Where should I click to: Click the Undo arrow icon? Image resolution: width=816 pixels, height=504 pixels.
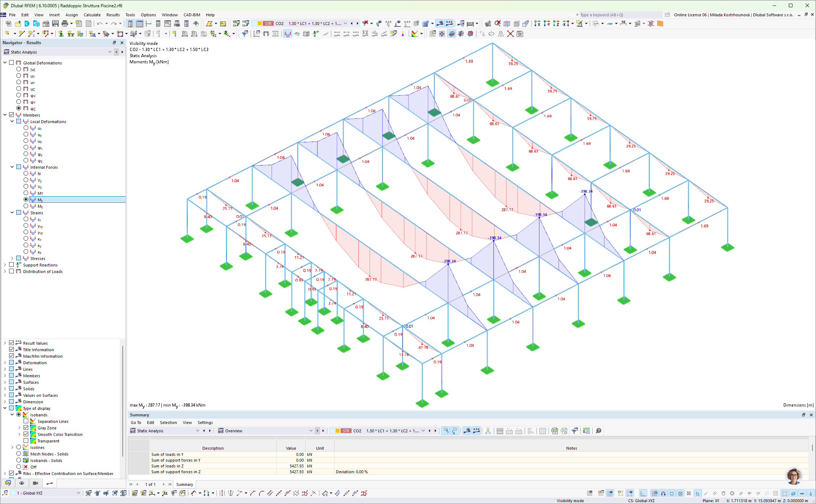[x=100, y=24]
